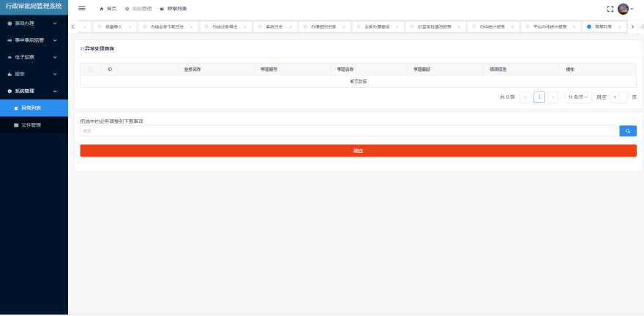Image resolution: width=644 pixels, height=316 pixels.
Task: Open 异常列表 in the sidebar
Action: (34, 108)
